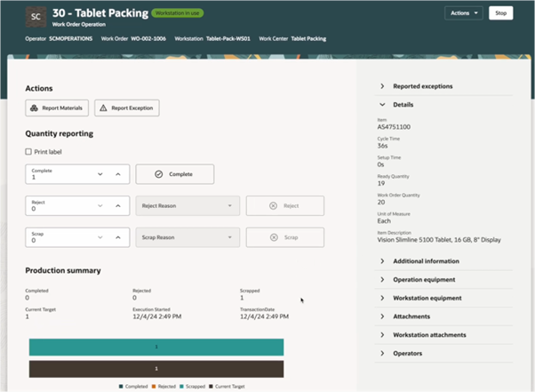
Task: Click the disabled Scrap button label
Action: (x=291, y=237)
